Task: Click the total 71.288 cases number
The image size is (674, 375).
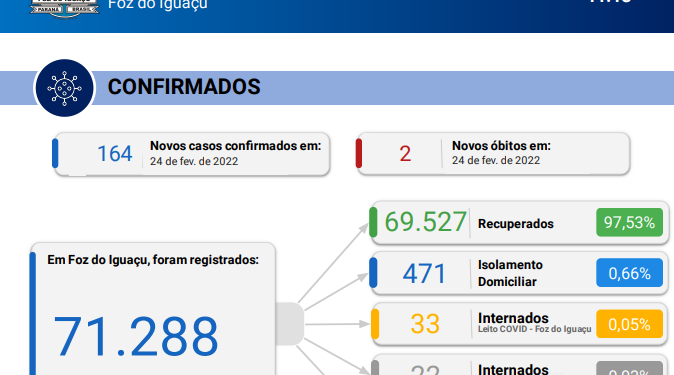Action: (x=136, y=337)
